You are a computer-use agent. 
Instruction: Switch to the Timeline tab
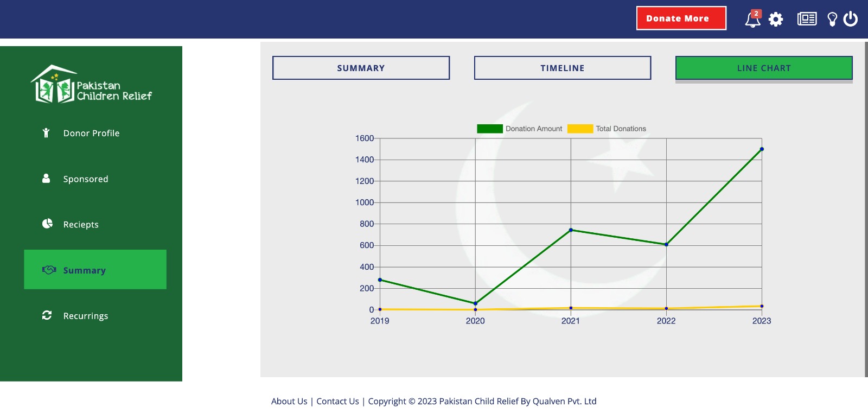point(562,68)
